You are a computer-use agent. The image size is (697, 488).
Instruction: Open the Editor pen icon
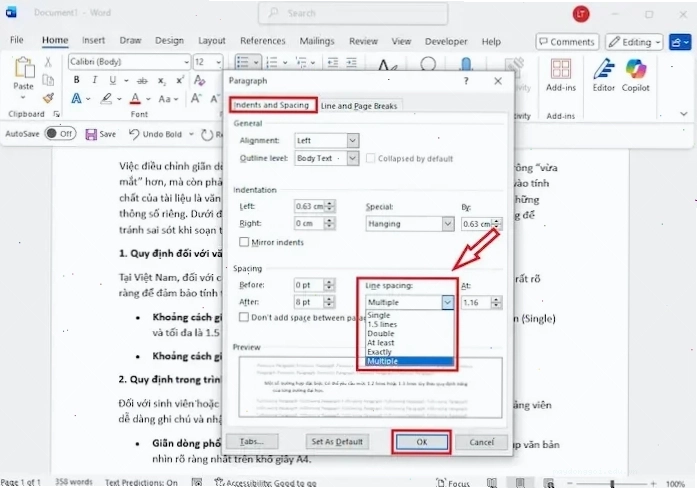[x=603, y=69]
